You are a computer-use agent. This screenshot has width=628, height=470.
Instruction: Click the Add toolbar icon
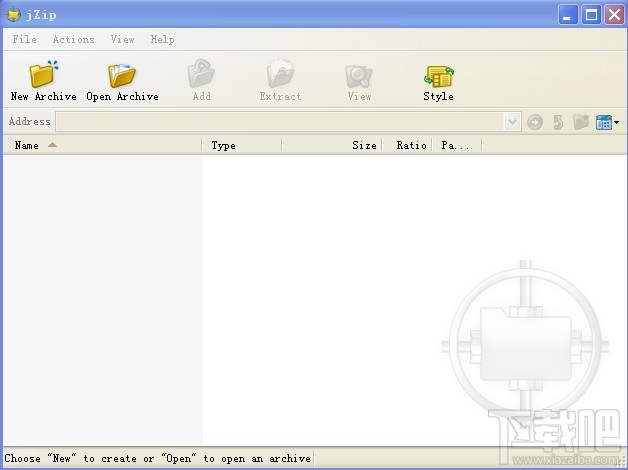click(201, 74)
